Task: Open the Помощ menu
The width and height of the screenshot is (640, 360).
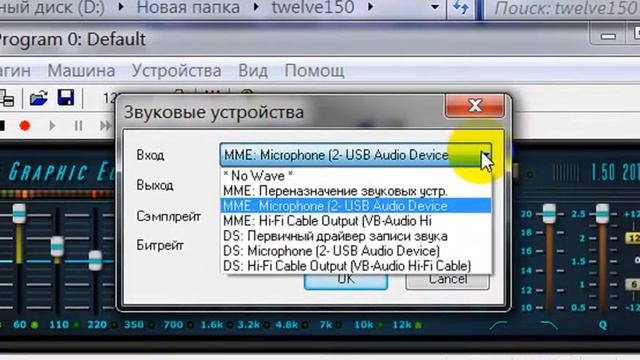Action: 314,71
